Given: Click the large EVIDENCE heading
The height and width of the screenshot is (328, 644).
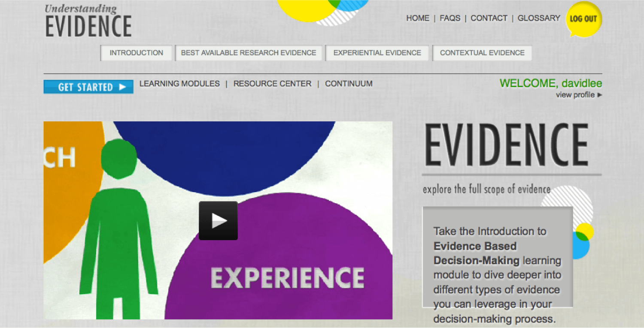Looking at the screenshot, I should click(x=507, y=145).
